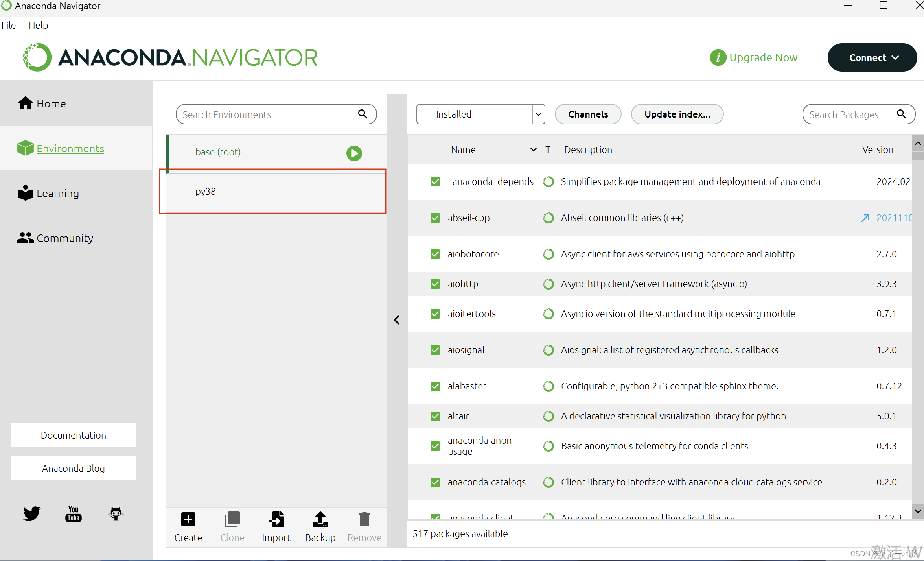The image size is (924, 561).
Task: Switch to the Learning tab
Action: [58, 194]
